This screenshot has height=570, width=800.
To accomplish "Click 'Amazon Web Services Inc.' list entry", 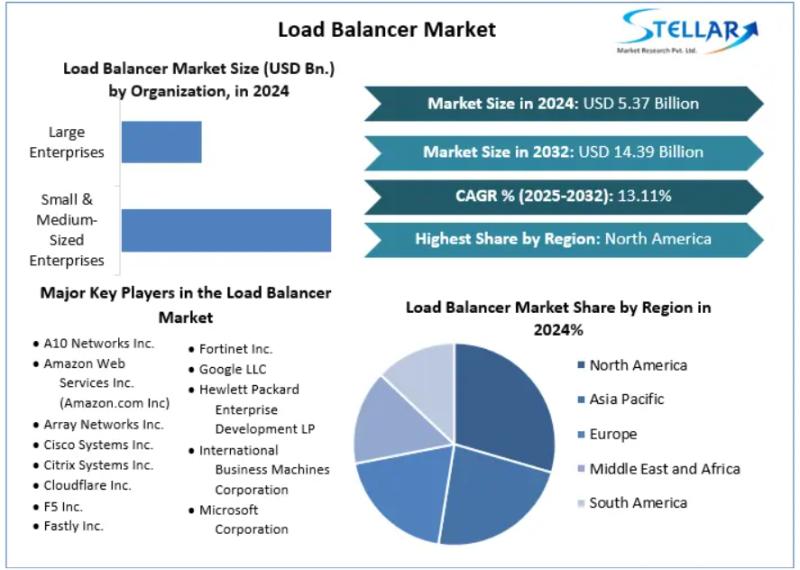I will tap(107, 383).
